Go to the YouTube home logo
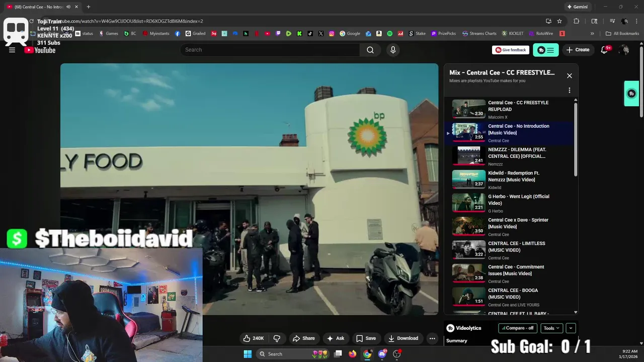The image size is (644, 362). click(40, 50)
